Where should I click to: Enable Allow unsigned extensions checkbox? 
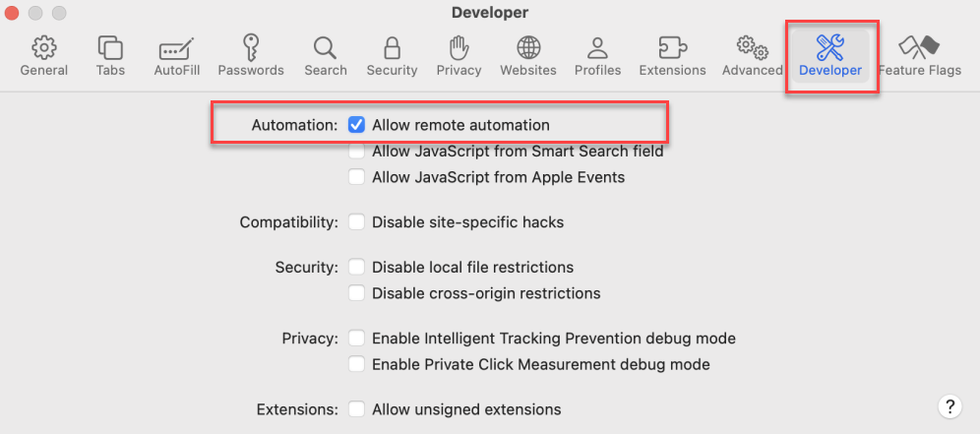click(x=356, y=409)
